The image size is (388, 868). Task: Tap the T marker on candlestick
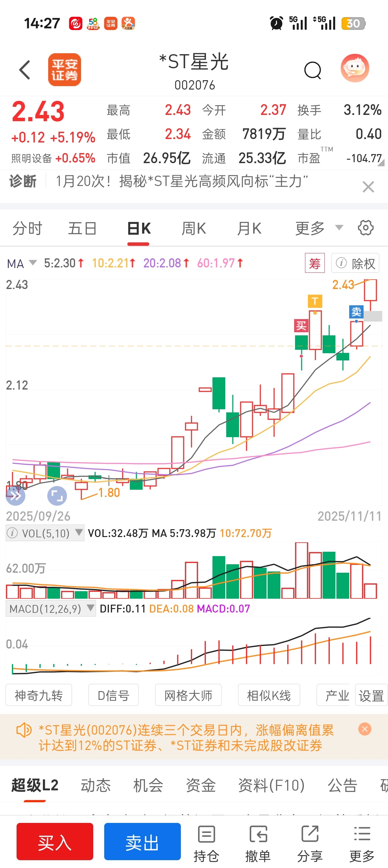click(315, 301)
